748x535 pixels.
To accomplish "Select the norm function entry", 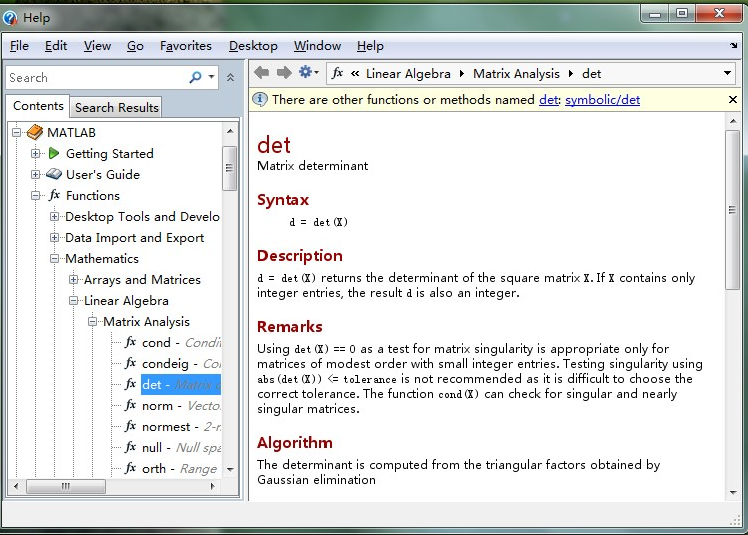I will point(181,405).
